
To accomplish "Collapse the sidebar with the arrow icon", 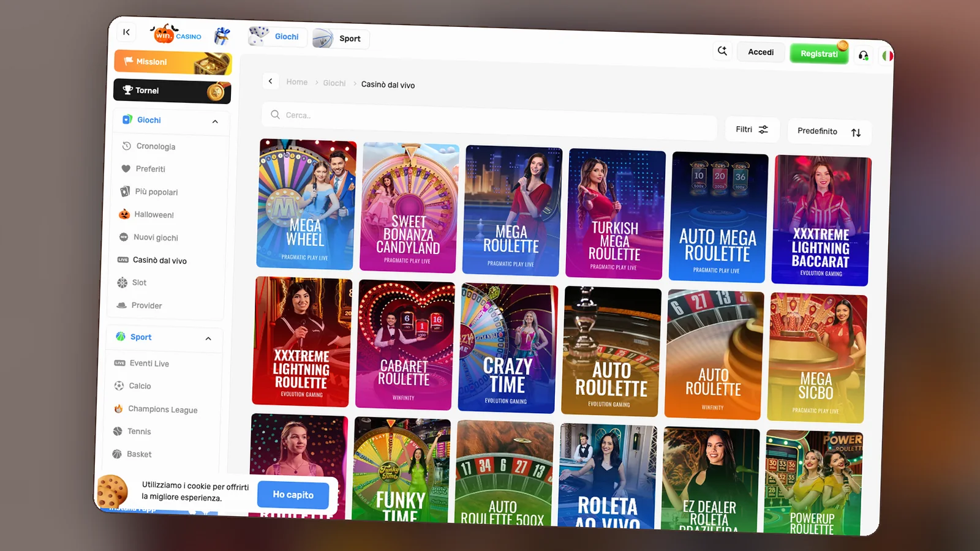I will (126, 32).
